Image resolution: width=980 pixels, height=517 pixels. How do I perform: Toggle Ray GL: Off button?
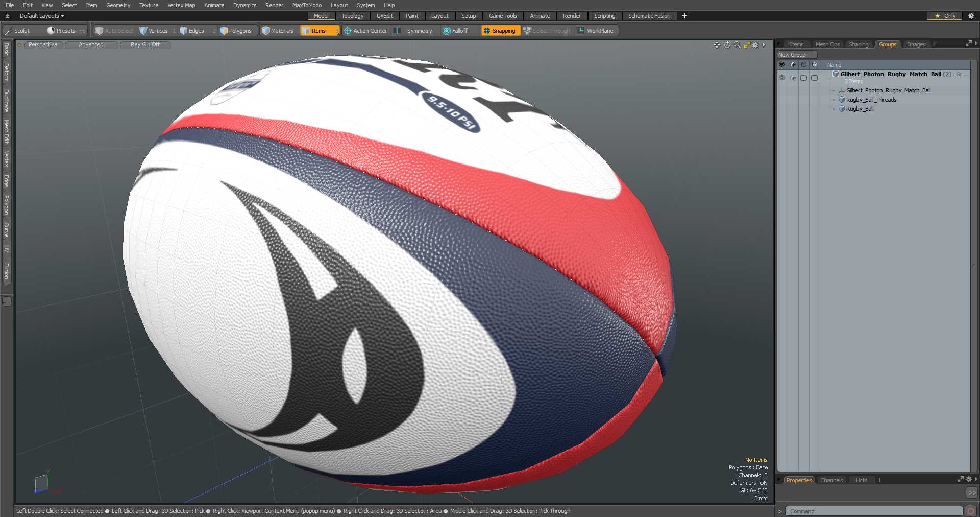(145, 45)
